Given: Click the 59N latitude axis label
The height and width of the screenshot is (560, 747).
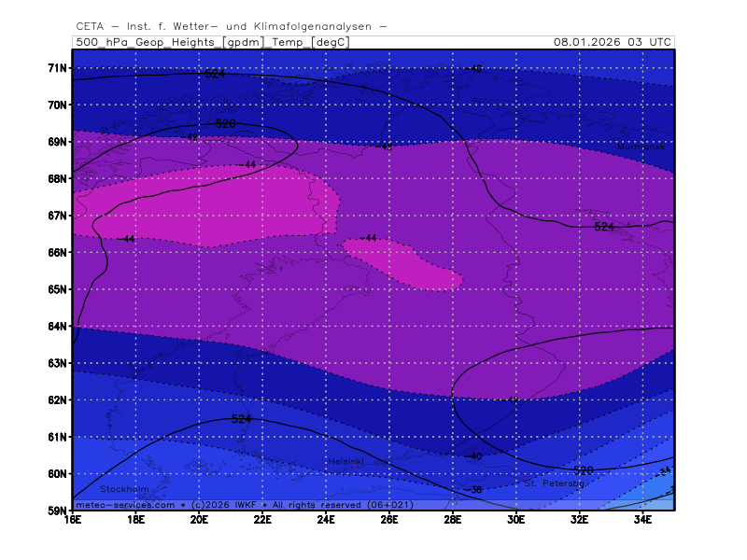Looking at the screenshot, I should coord(58,511).
